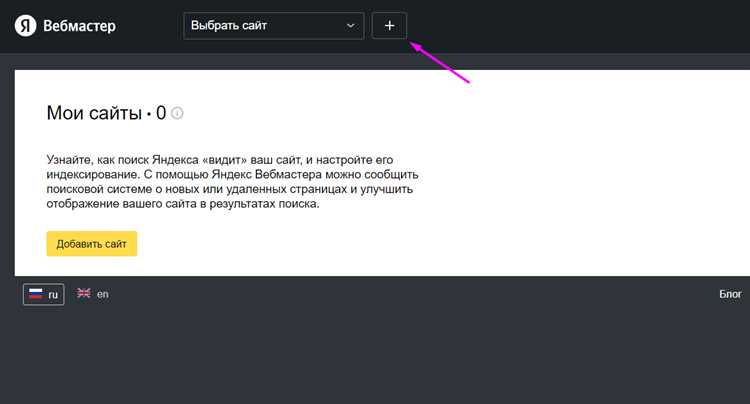Click the description paragraph starting "Узнайте, как поиск"
Image resolution: width=750 pixels, height=404 pixels.
[232, 182]
